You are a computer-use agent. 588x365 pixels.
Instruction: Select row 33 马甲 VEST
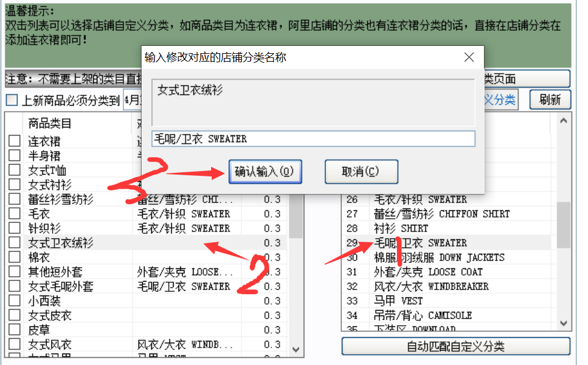[x=446, y=301]
